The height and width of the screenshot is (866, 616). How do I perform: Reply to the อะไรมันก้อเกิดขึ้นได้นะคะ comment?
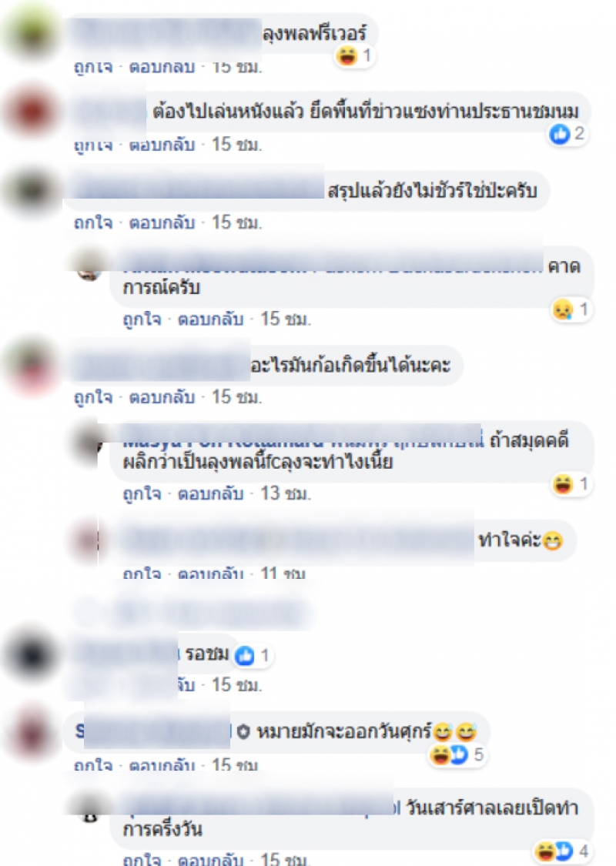pos(162,397)
